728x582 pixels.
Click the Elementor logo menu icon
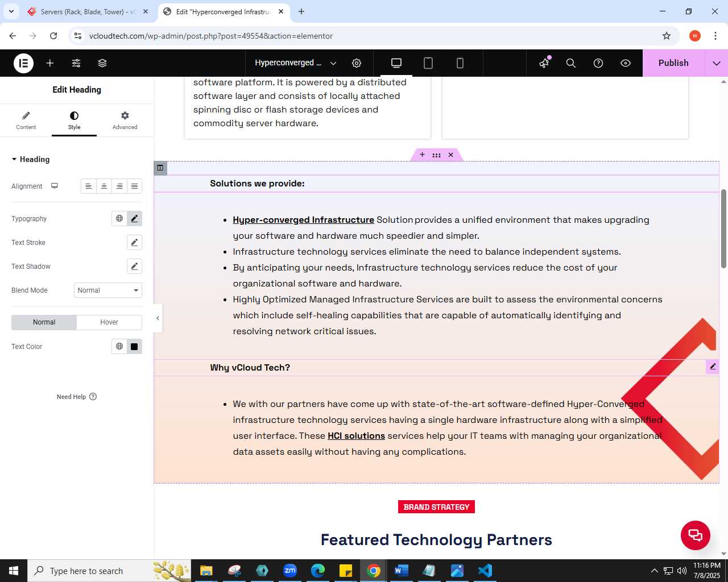pyautogui.click(x=23, y=63)
